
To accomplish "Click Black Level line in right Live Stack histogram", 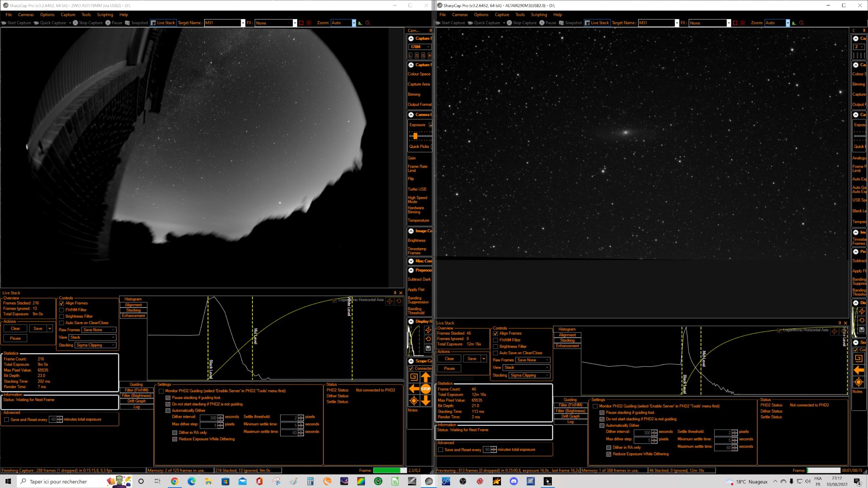I will (x=682, y=360).
